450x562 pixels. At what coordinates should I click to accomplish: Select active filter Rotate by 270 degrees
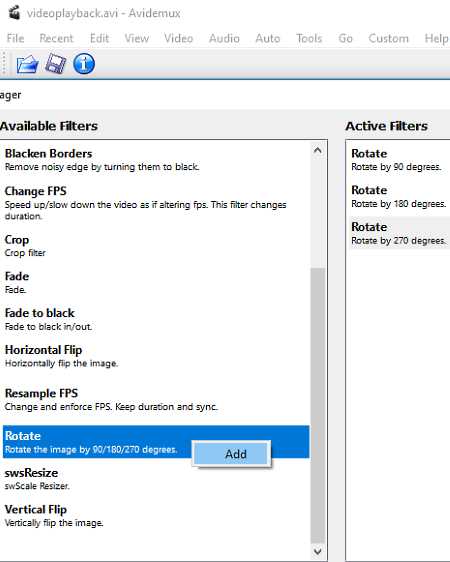[399, 233]
